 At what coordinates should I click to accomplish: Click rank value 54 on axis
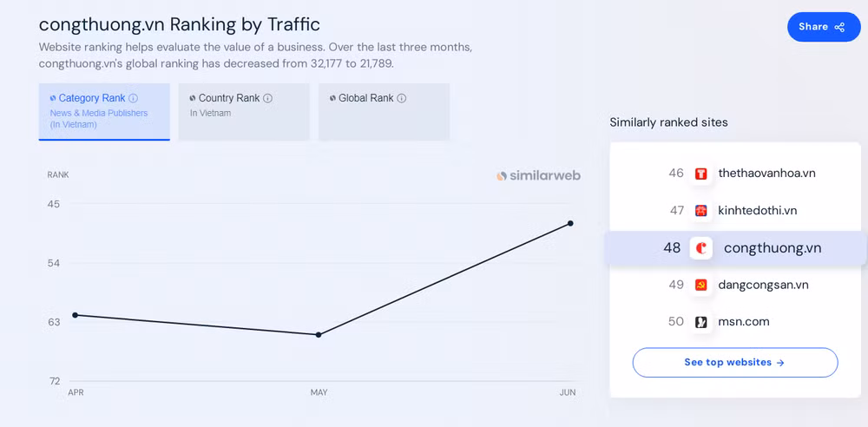pos(54,263)
